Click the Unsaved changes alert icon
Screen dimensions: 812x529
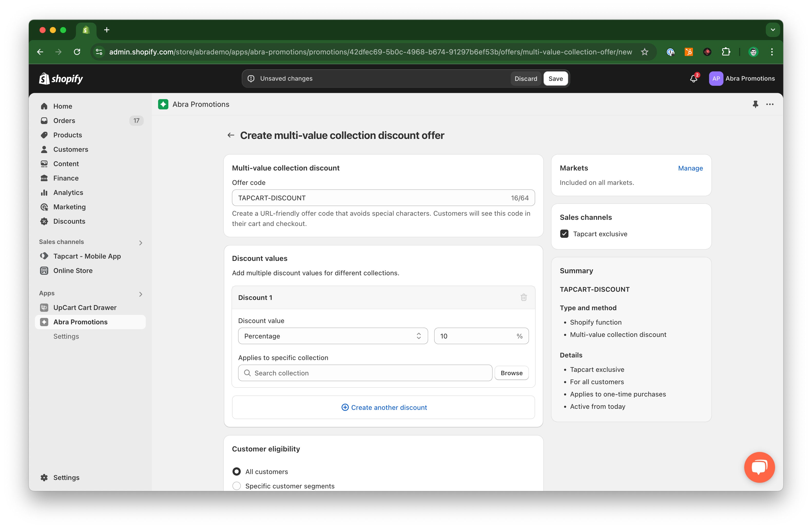251,79
